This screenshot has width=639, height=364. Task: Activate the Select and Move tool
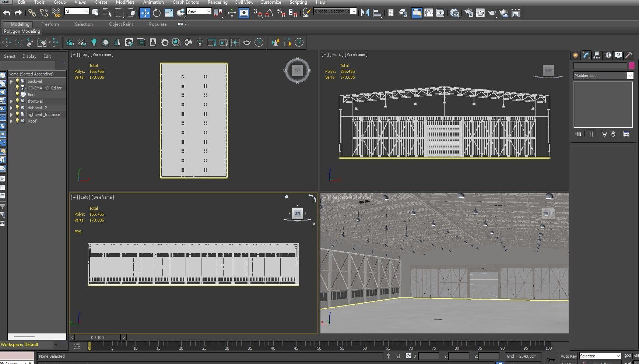point(145,13)
